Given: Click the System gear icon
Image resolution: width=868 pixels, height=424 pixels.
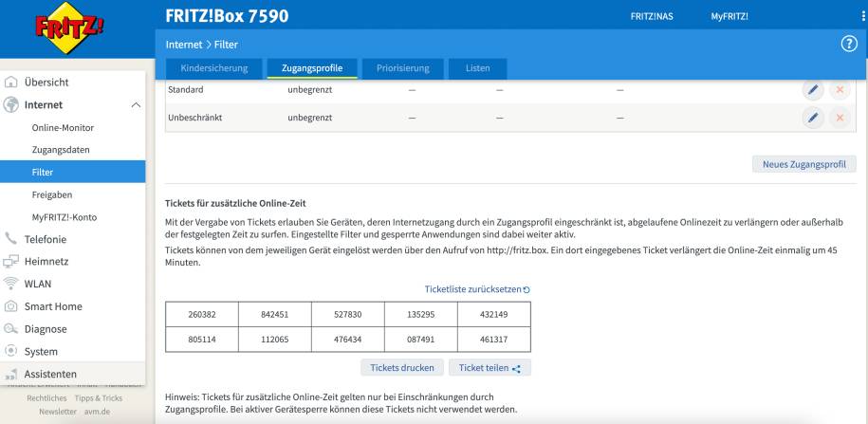Looking at the screenshot, I should point(10,351).
